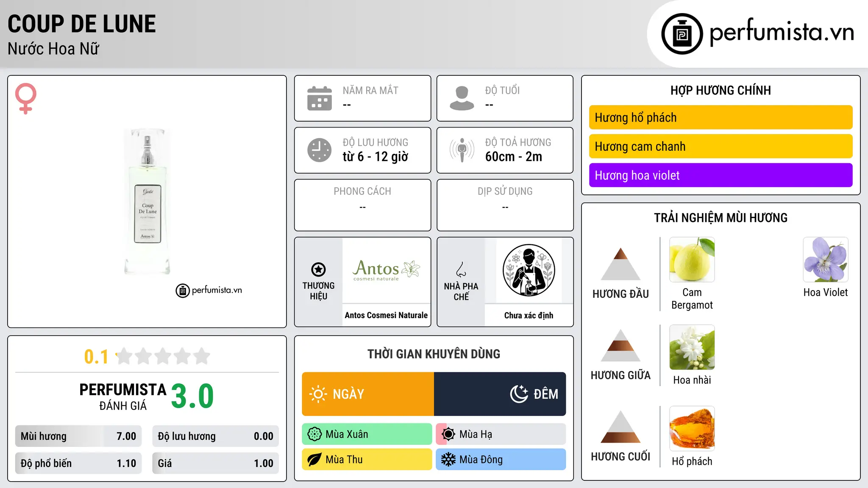Click the Mùi hương 7.00 score row

(x=78, y=436)
